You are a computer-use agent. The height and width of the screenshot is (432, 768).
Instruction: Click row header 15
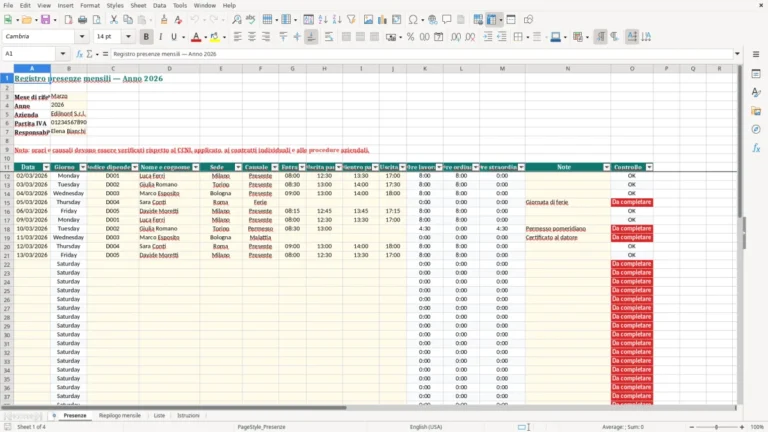[7, 202]
